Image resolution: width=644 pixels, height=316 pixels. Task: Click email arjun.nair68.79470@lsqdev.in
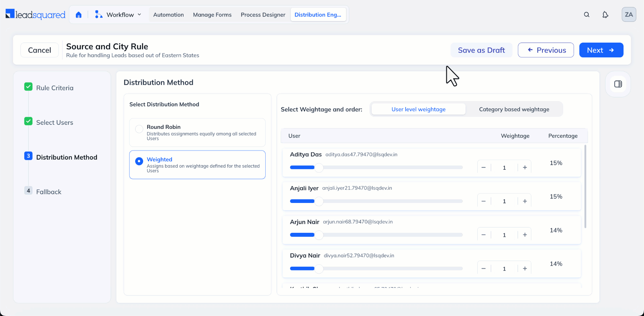tap(358, 222)
